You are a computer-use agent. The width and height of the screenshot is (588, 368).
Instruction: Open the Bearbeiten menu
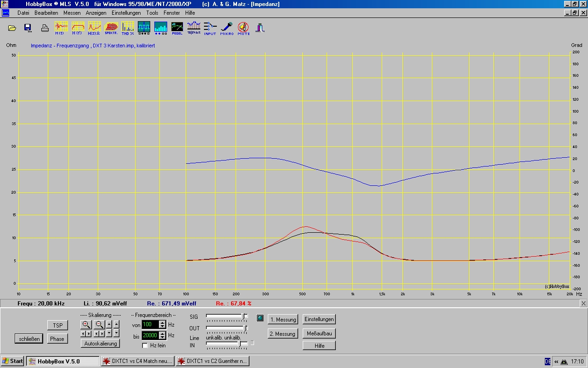click(x=45, y=13)
